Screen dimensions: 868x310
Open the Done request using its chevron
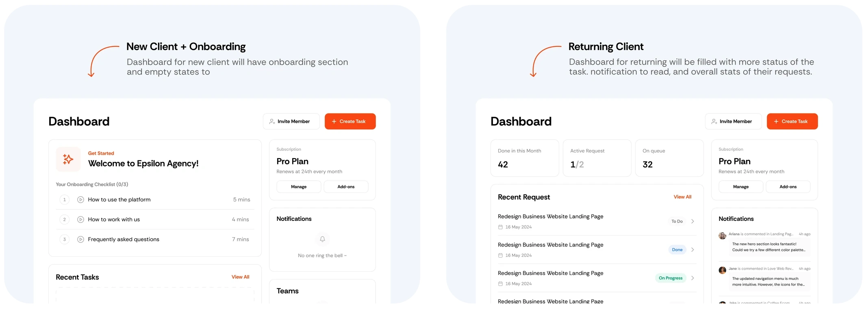(692, 250)
